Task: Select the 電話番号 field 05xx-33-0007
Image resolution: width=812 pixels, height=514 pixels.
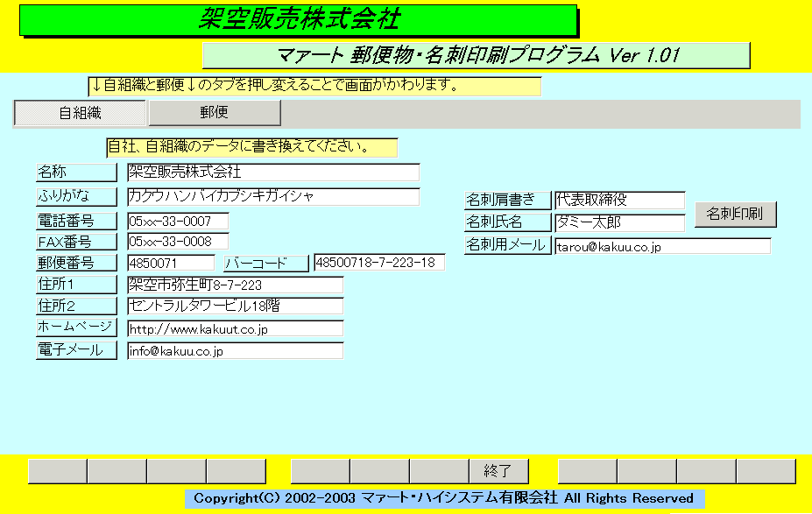Action: pyautogui.click(x=178, y=221)
